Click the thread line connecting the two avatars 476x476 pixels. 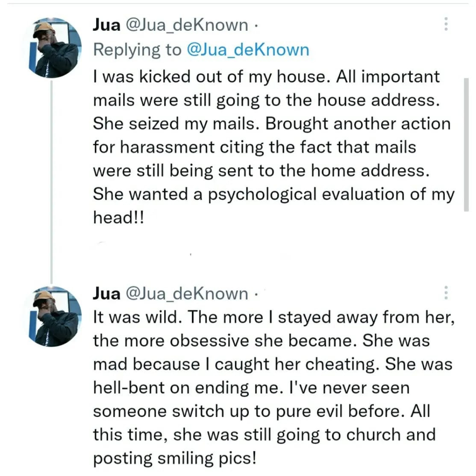(x=52, y=182)
